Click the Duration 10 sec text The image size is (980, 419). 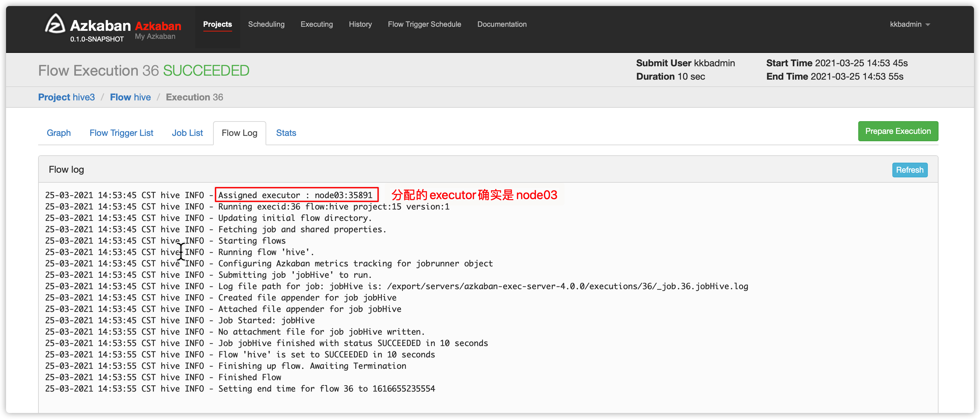tap(671, 77)
